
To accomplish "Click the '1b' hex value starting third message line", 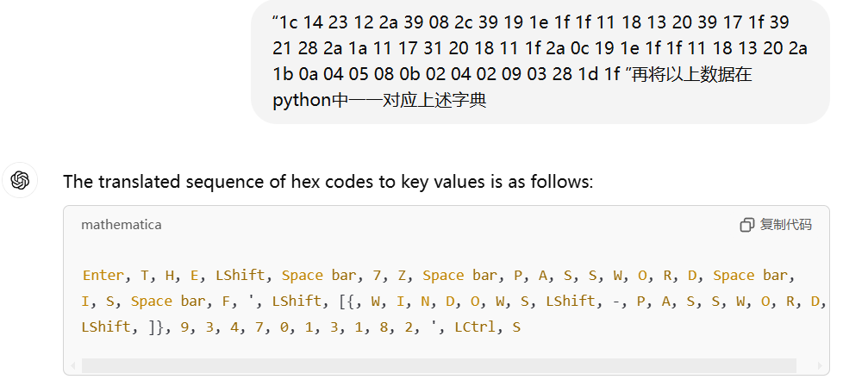I will (283, 74).
